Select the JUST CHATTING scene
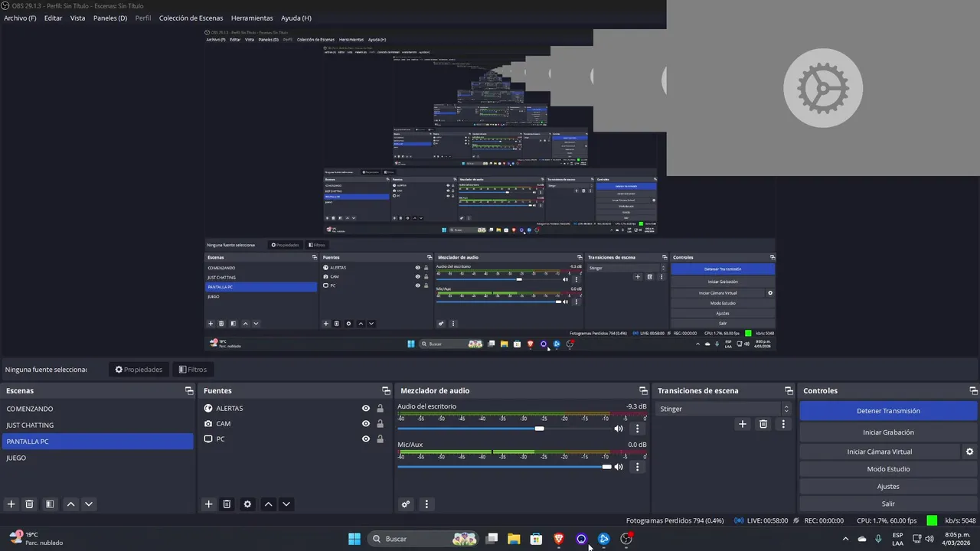This screenshot has width=980, height=551. pos(97,425)
